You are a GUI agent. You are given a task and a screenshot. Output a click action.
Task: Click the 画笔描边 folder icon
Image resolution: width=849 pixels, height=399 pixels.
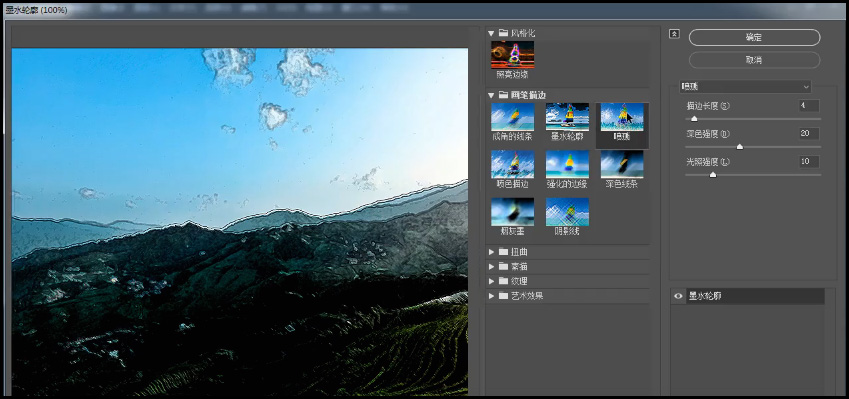click(504, 95)
